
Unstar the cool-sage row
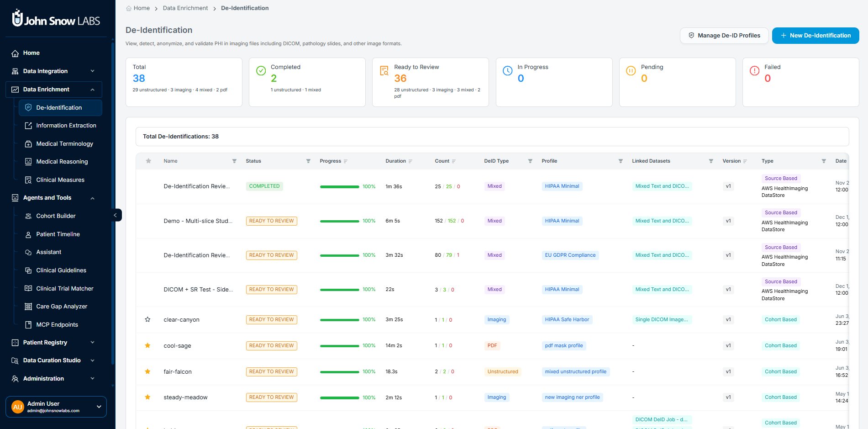(147, 345)
